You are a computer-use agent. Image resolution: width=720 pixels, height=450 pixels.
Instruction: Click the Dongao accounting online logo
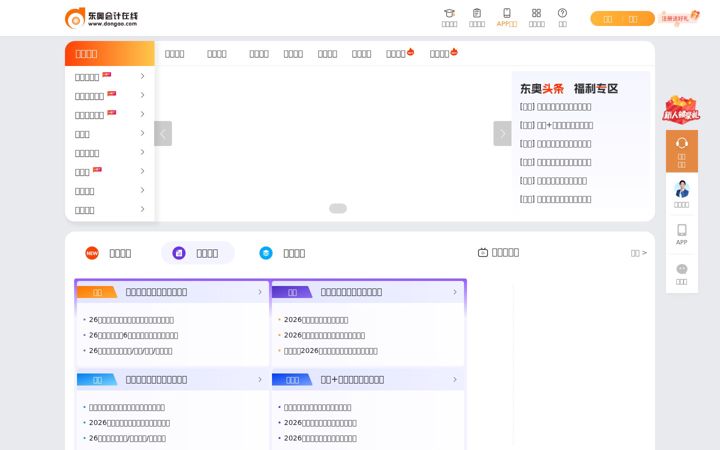click(x=101, y=18)
